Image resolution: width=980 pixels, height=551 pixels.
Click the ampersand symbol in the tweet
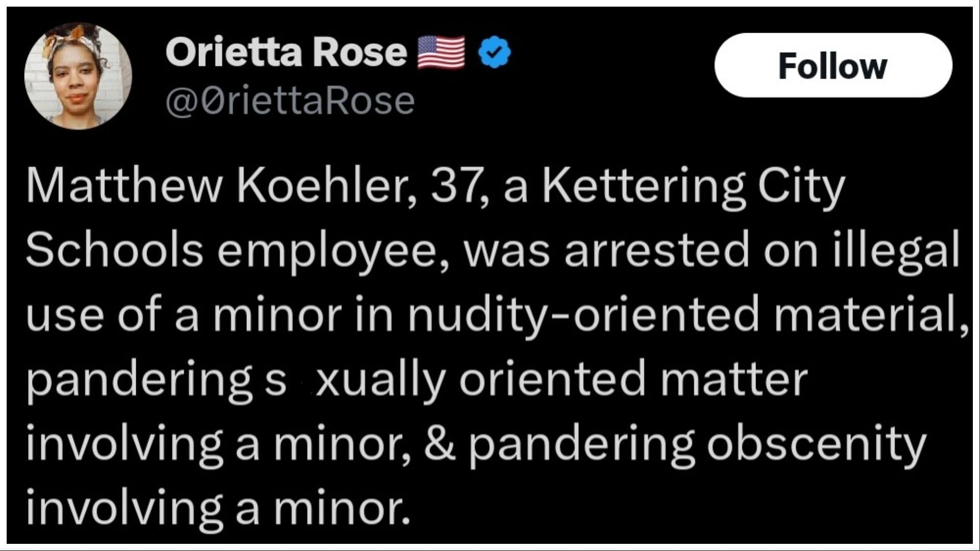439,444
